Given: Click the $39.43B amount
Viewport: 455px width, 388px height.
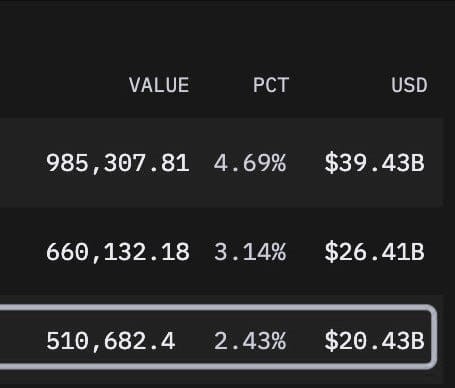Looking at the screenshot, I should (x=374, y=163).
